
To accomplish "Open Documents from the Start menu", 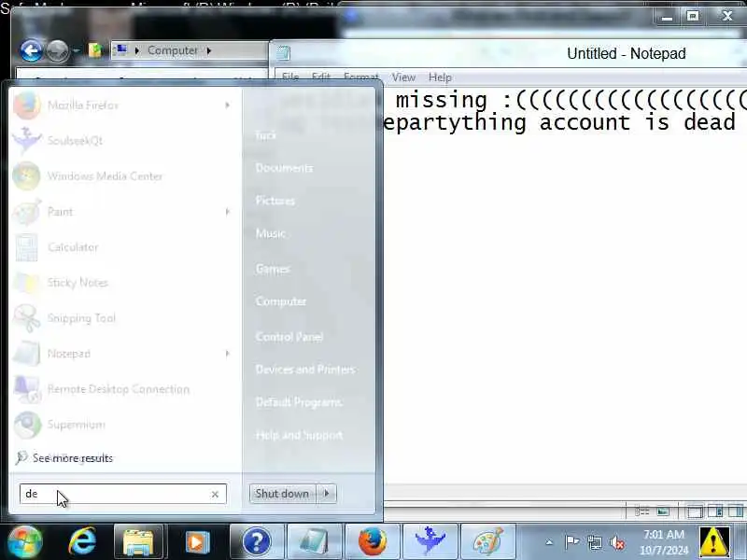I will (284, 168).
